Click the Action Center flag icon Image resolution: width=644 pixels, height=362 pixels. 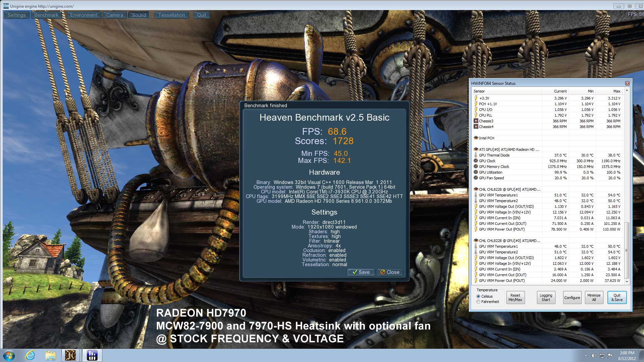pyautogui.click(x=610, y=356)
